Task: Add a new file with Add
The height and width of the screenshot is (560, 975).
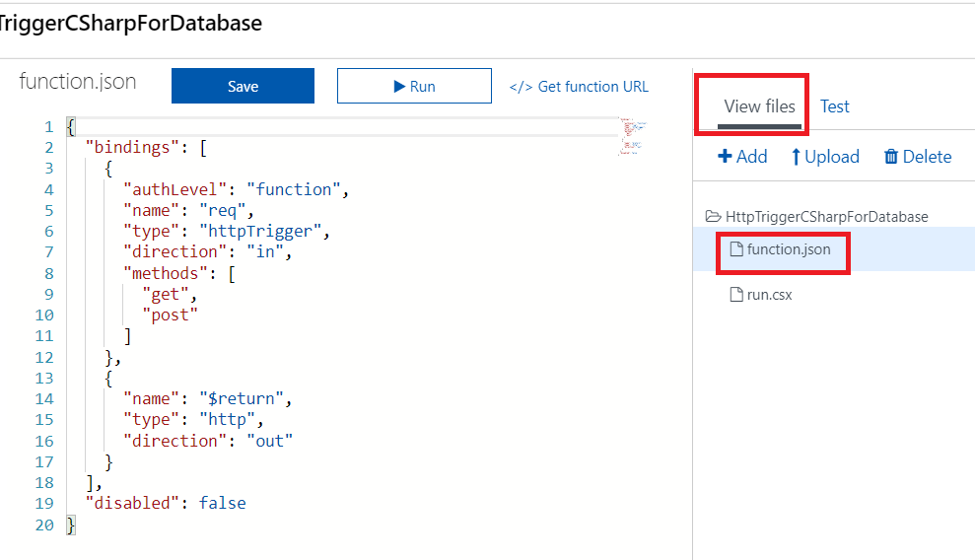Action: 742,157
